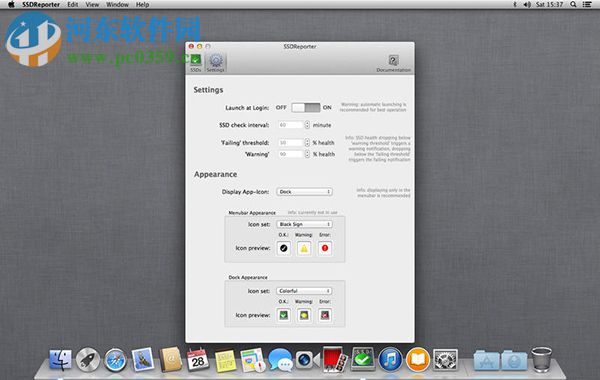This screenshot has width=600, height=380.
Task: Open Mail stamp icon in Dock
Action: tap(143, 360)
